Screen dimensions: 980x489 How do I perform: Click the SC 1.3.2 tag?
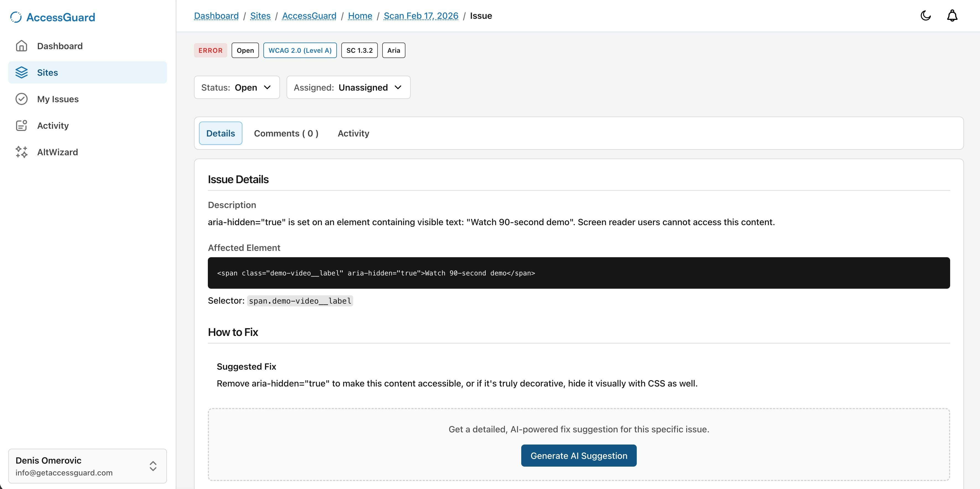pos(359,51)
